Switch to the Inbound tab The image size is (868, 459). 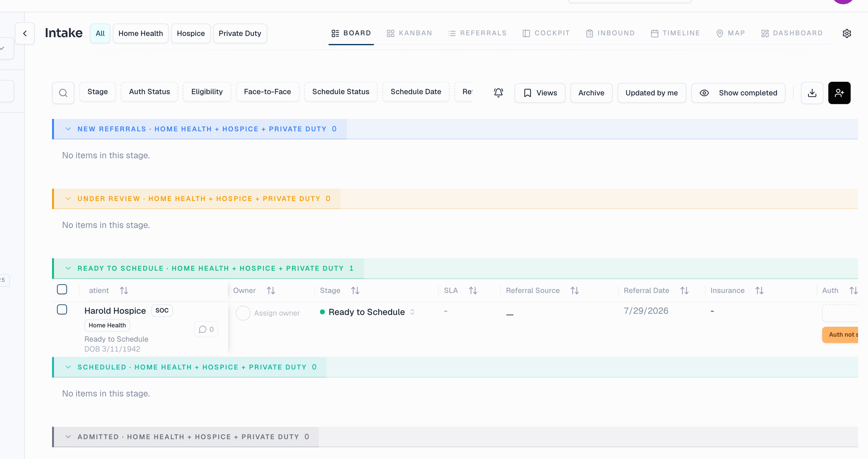610,33
